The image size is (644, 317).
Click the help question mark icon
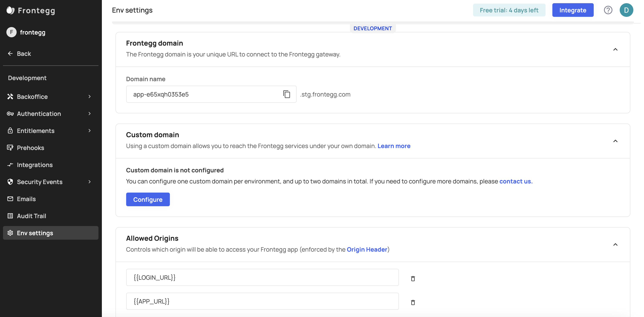(608, 10)
